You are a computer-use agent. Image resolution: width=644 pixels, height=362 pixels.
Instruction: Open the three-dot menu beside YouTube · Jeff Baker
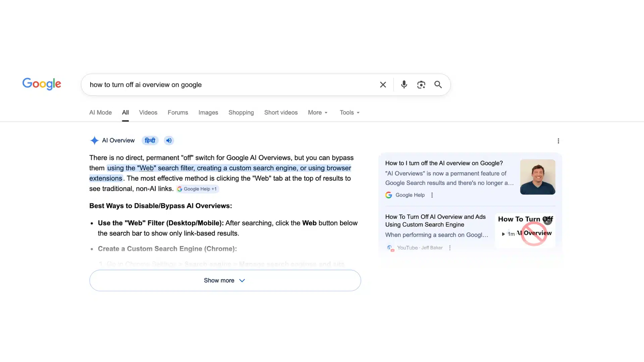click(450, 248)
